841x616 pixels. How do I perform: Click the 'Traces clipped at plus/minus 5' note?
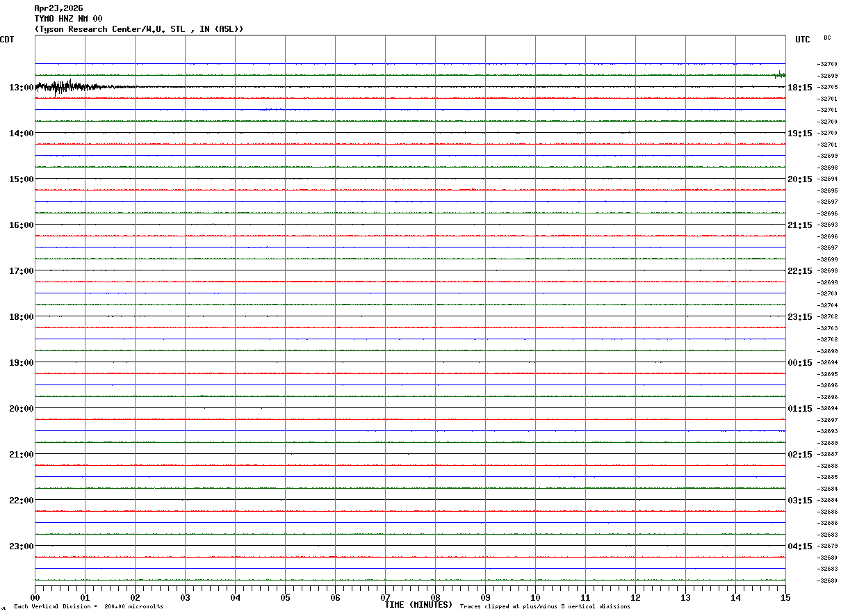click(x=546, y=607)
